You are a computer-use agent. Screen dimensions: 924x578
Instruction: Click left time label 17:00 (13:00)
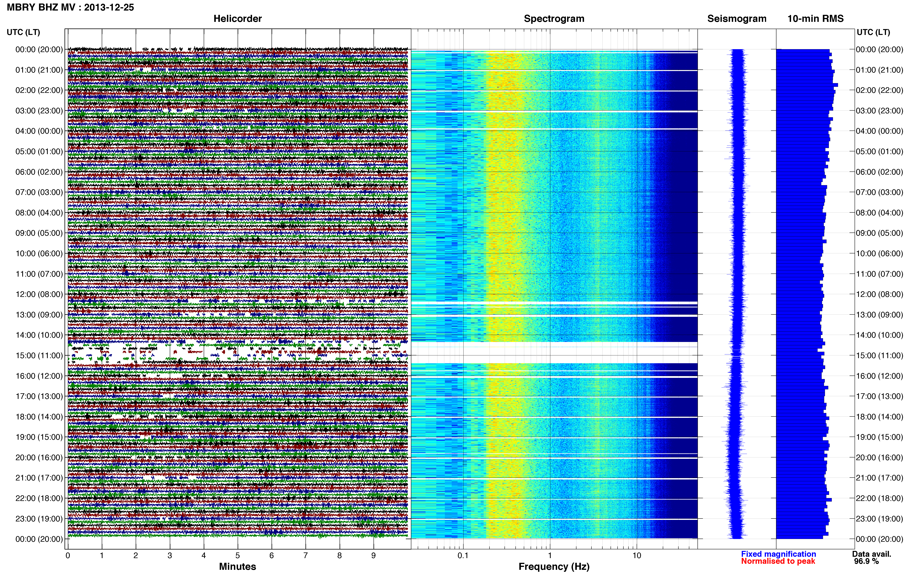(x=39, y=396)
